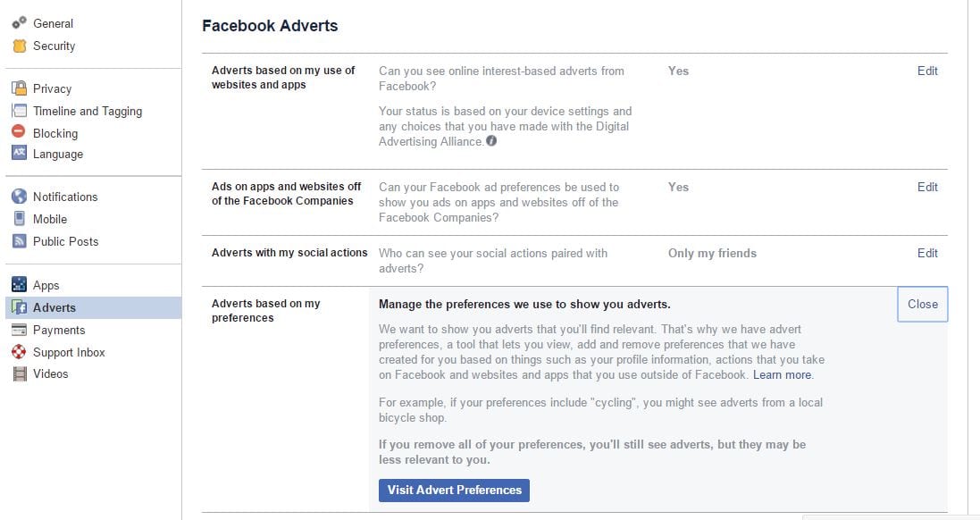Edit adverts based on websites and apps
Image resolution: width=980 pixels, height=520 pixels.
point(927,71)
